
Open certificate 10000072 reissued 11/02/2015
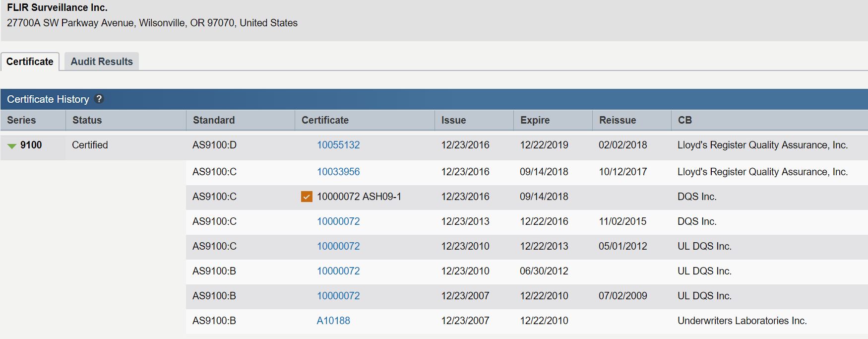pyautogui.click(x=338, y=221)
